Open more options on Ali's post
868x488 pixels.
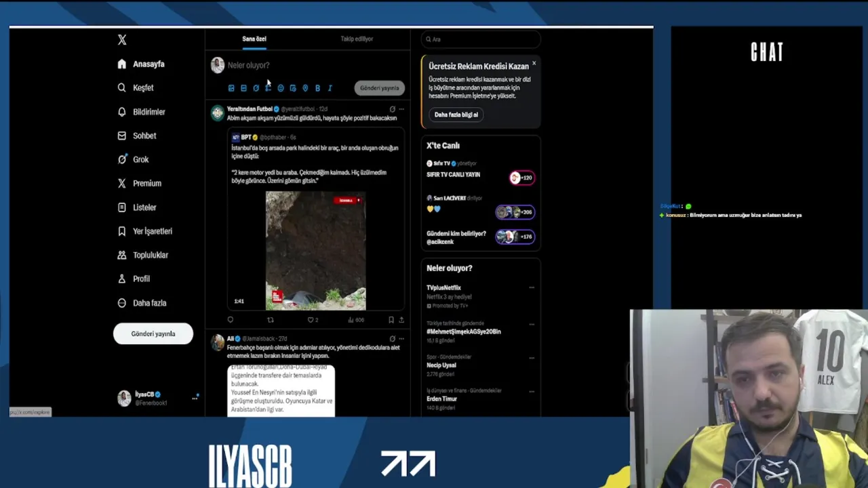coord(401,338)
